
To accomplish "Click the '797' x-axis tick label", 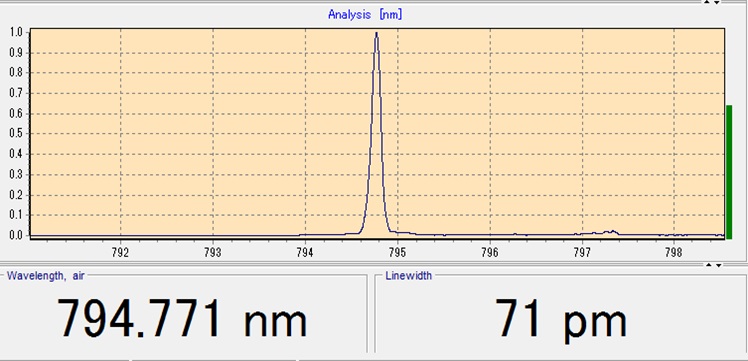I will click(582, 252).
